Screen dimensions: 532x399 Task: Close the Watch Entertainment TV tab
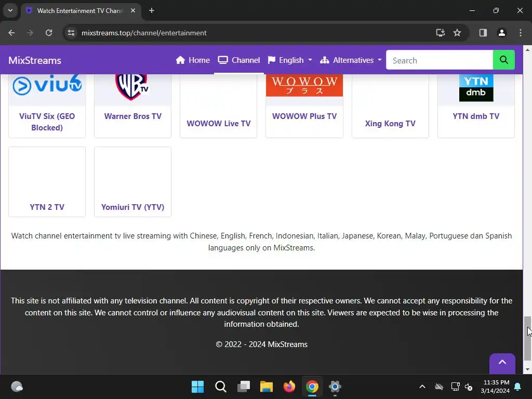(x=133, y=10)
